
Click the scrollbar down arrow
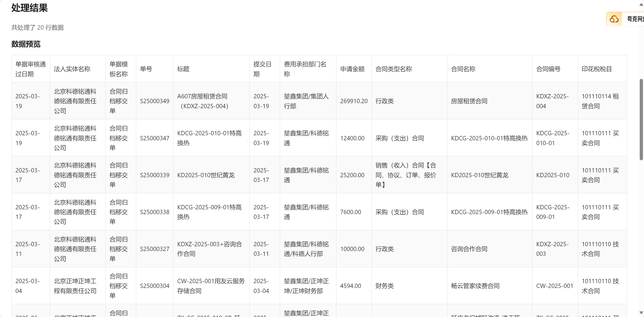click(641, 313)
